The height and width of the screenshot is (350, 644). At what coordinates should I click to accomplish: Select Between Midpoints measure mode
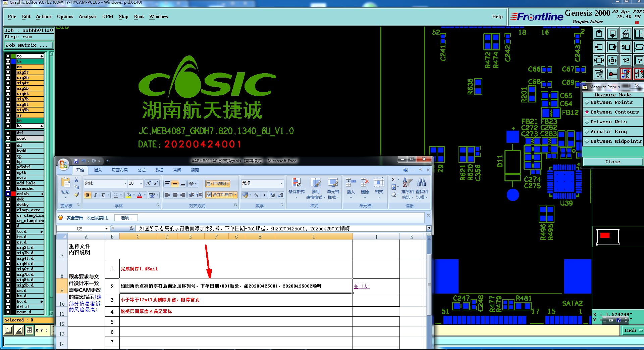pos(612,141)
